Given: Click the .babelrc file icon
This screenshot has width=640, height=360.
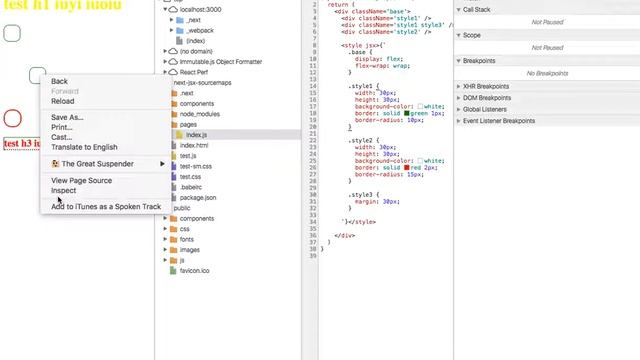Looking at the screenshot, I should click(x=174, y=187).
